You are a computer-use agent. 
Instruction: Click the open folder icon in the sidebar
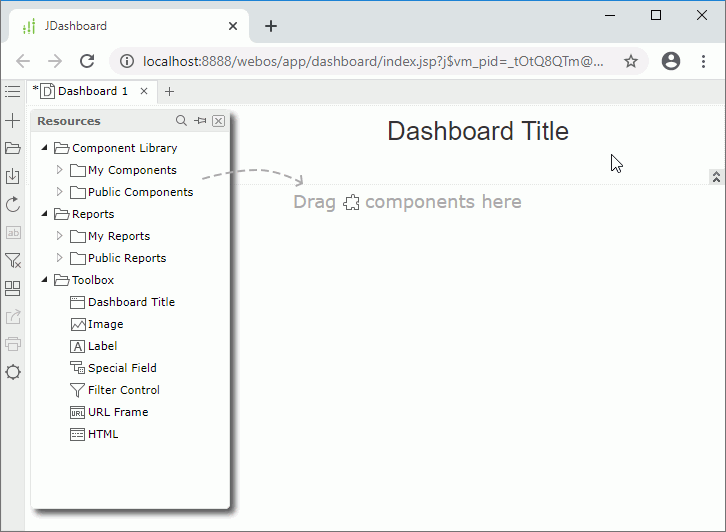pos(13,149)
